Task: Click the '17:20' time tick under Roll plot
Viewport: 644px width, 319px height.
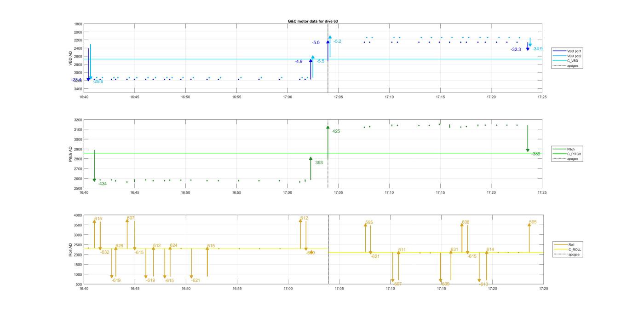Action: tap(492, 289)
